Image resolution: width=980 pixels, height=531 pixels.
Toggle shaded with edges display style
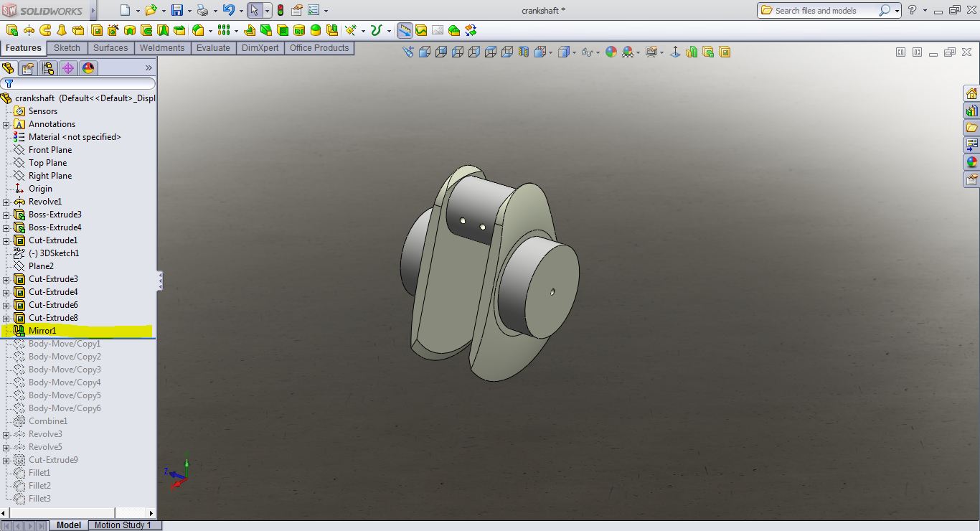(x=565, y=52)
